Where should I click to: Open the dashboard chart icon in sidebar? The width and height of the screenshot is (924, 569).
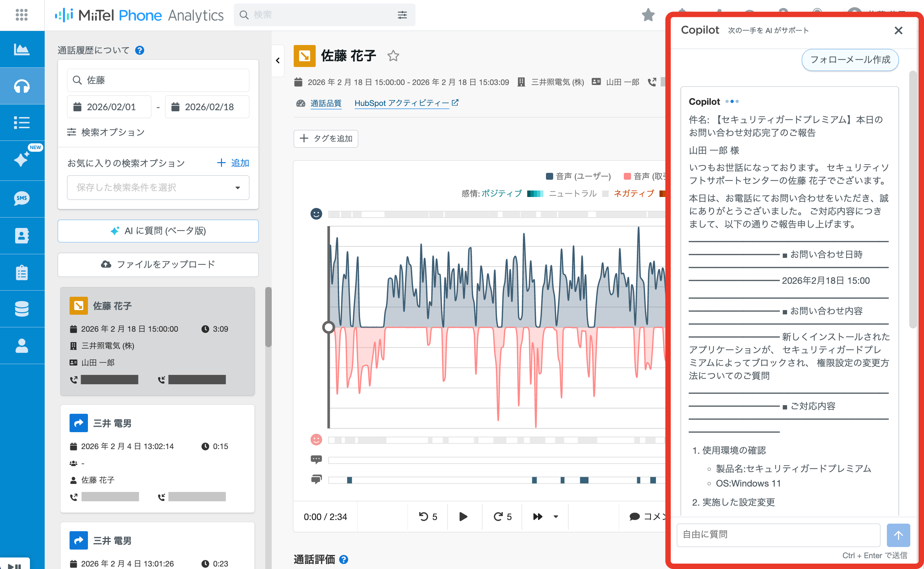click(x=22, y=49)
